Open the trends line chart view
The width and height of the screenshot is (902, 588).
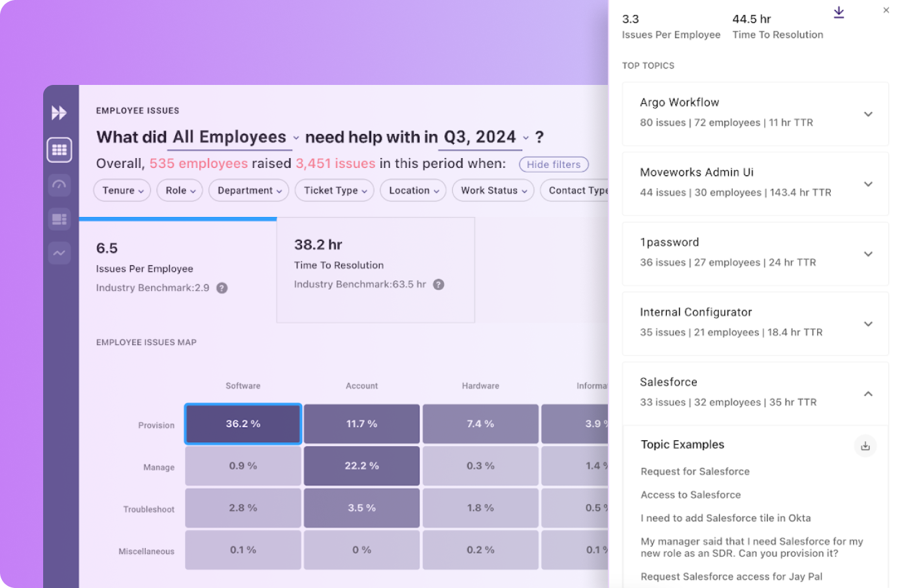[59, 253]
